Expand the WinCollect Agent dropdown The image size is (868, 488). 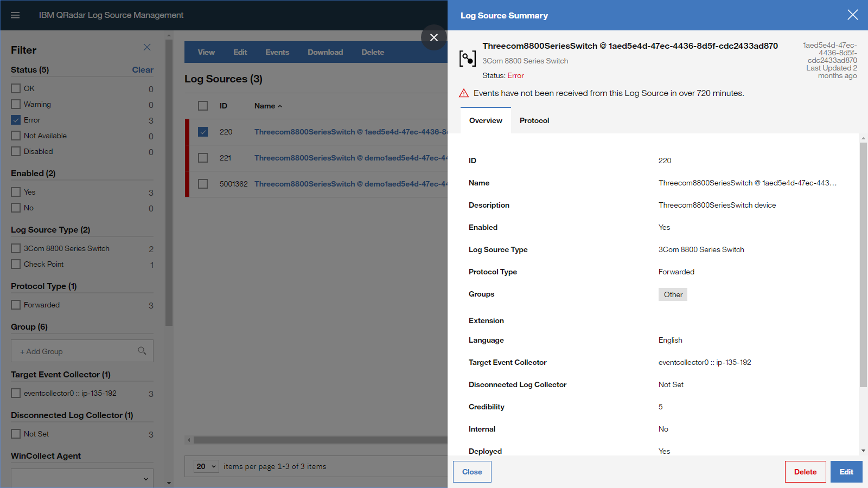click(145, 479)
